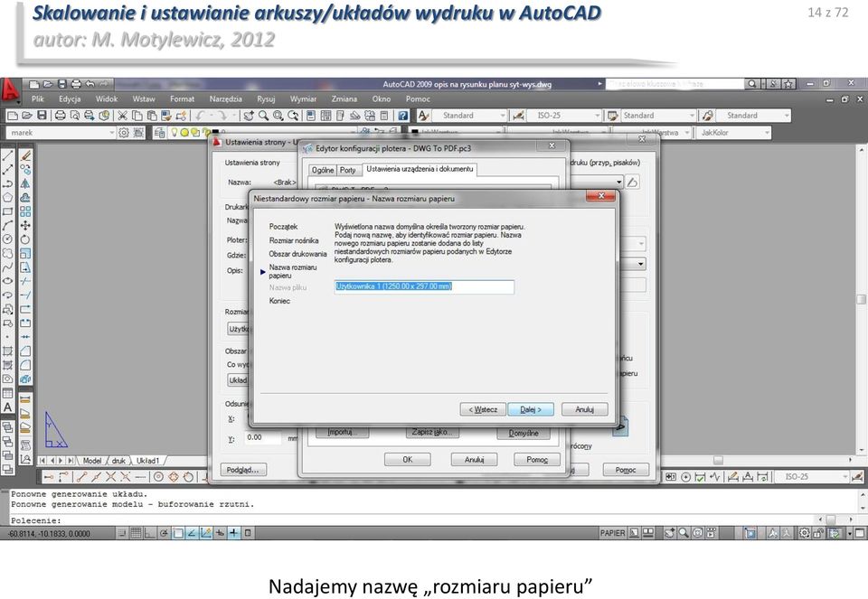Select the Move modify tool
This screenshot has height=599, width=868.
[25, 225]
